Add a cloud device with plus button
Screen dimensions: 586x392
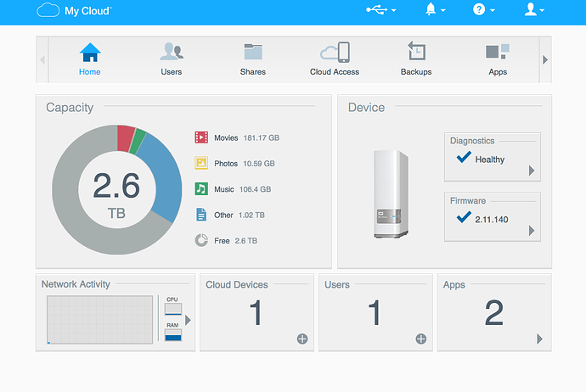(302, 339)
